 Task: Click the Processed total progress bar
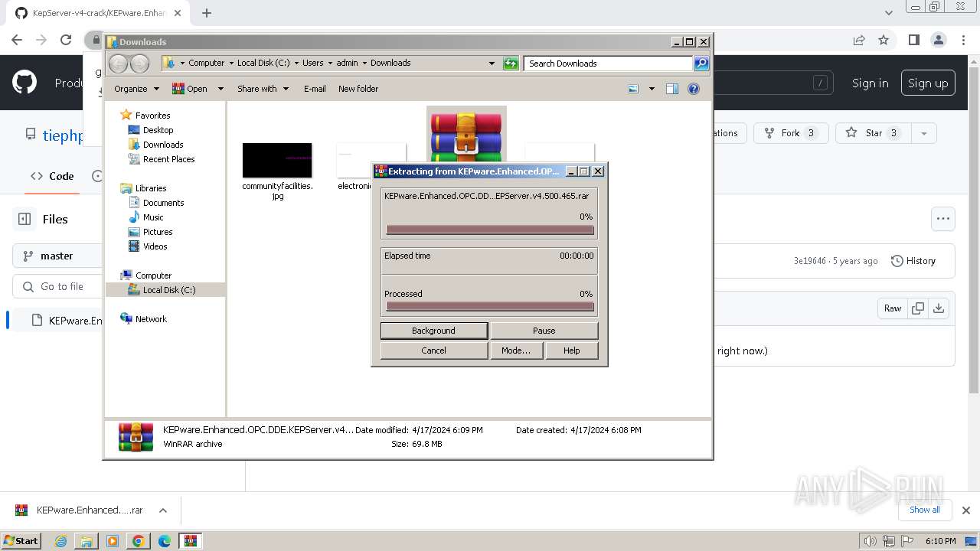click(x=490, y=306)
